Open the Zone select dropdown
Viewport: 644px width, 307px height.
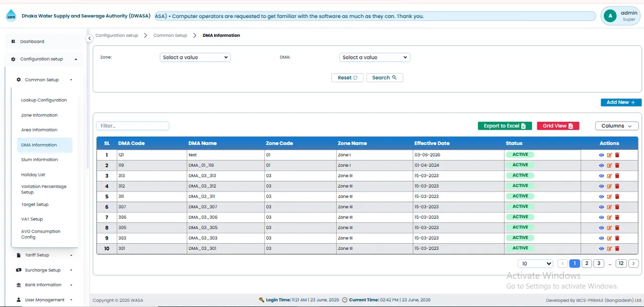click(x=195, y=57)
